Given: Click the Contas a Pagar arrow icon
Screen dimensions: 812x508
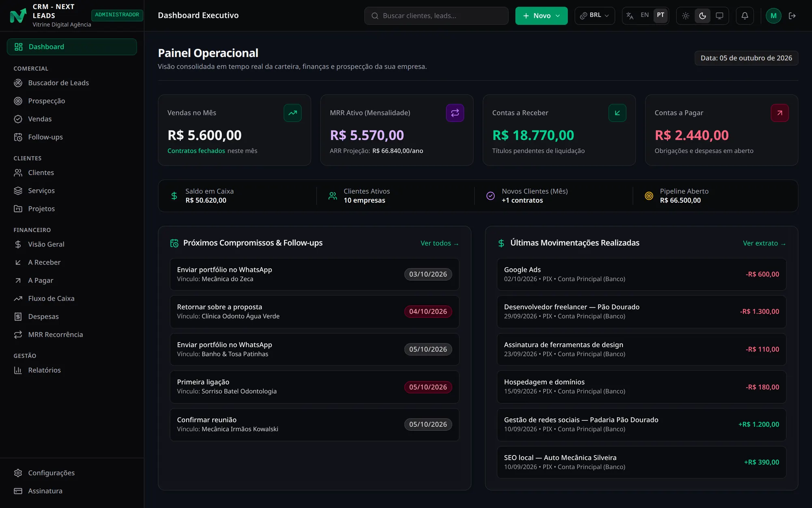Looking at the screenshot, I should [780, 113].
